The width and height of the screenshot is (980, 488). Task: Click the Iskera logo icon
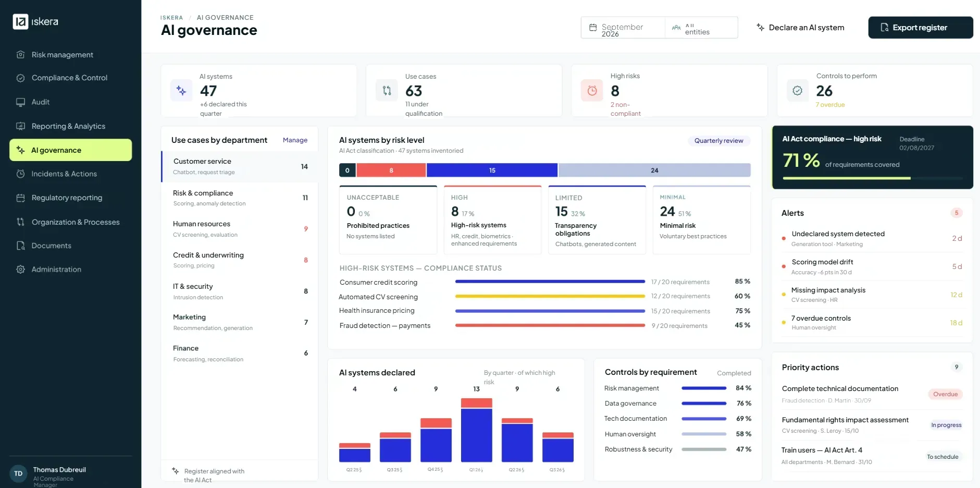pyautogui.click(x=20, y=21)
